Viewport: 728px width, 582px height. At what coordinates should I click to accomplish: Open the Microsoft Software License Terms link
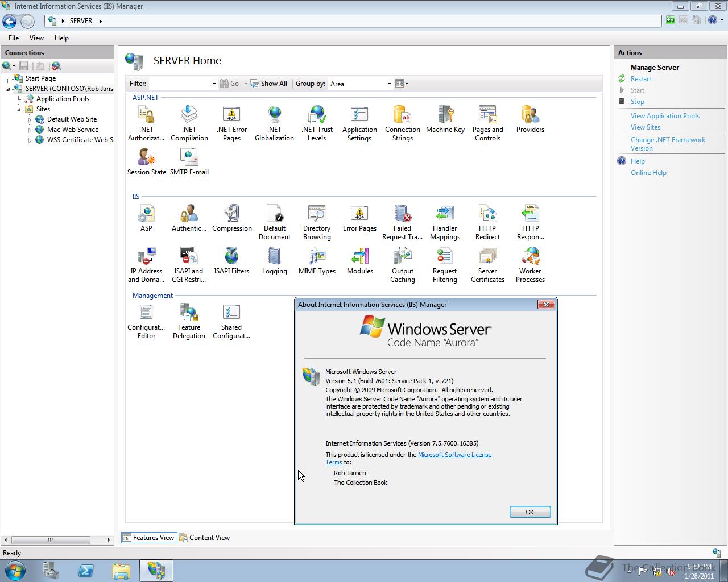click(455, 455)
